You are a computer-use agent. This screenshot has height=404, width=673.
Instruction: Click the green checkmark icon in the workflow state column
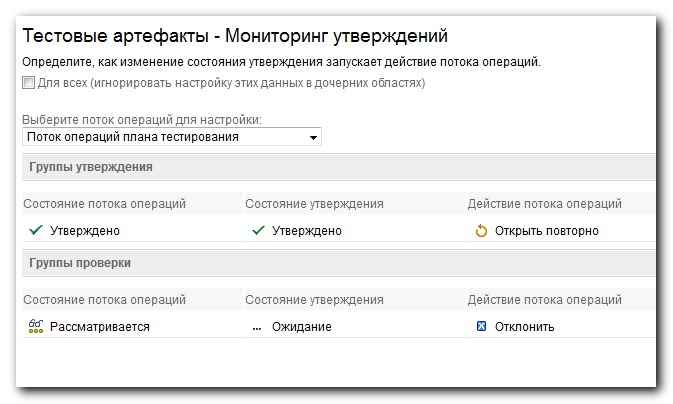tap(36, 231)
